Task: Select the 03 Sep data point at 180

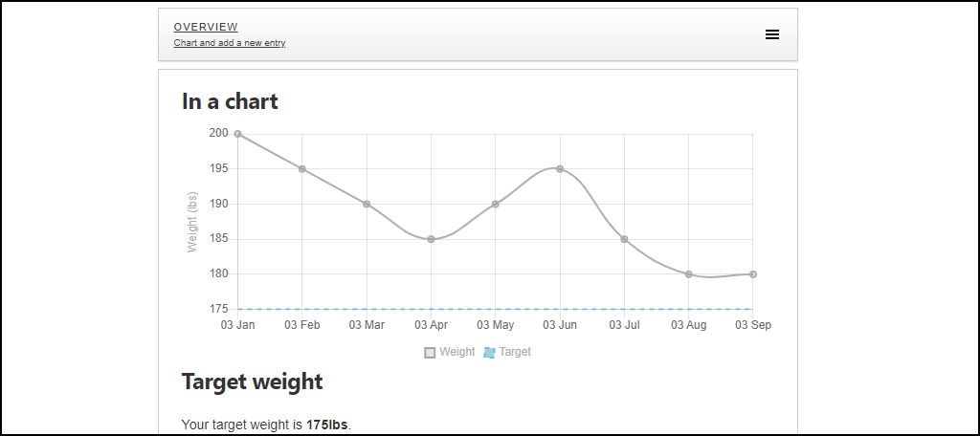Action: click(752, 274)
